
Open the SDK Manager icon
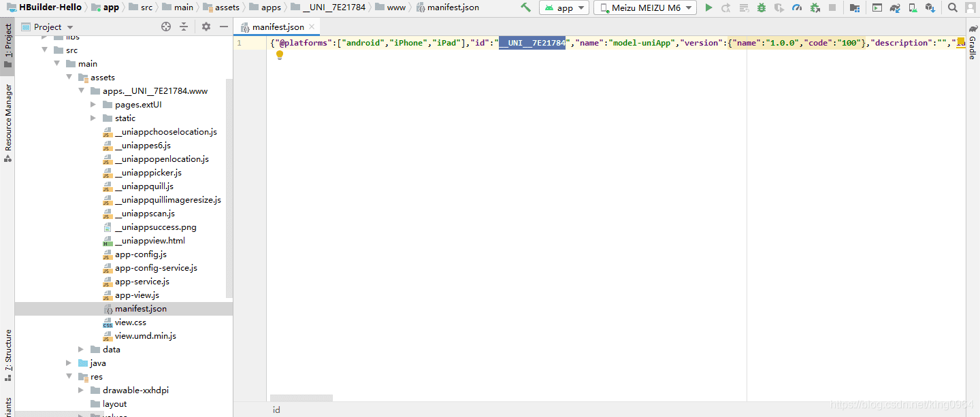[x=930, y=7]
